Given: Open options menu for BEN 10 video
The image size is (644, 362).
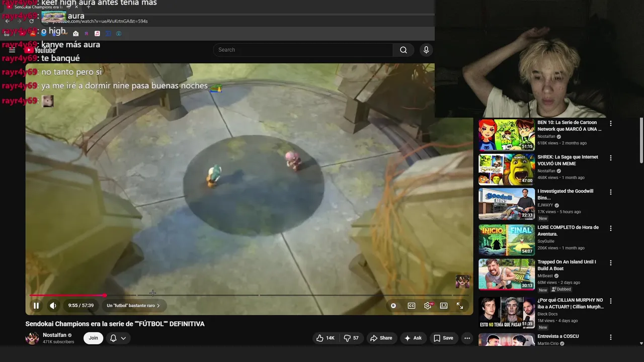Looking at the screenshot, I should pyautogui.click(x=611, y=123).
